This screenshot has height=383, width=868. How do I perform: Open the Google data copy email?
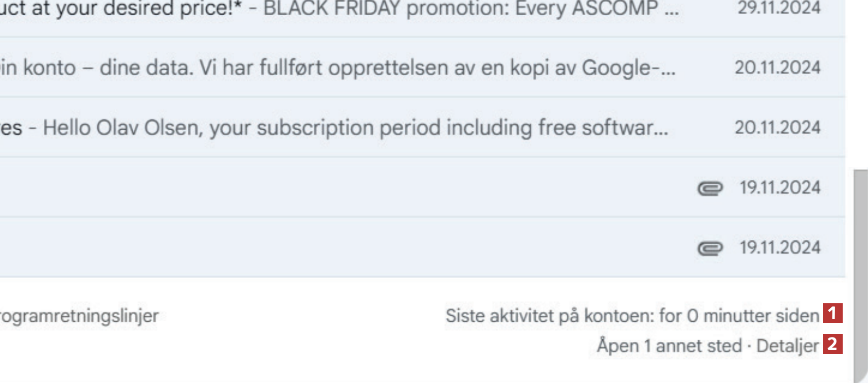point(337,68)
